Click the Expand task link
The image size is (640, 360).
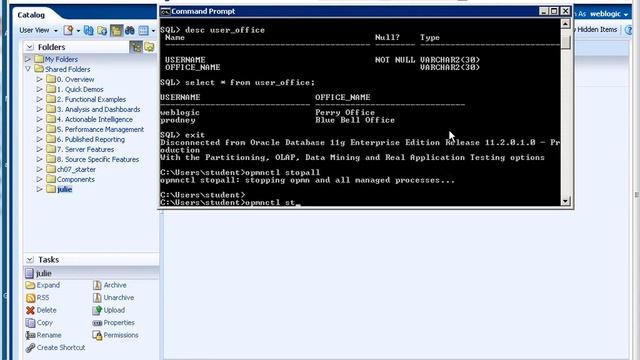point(48,285)
